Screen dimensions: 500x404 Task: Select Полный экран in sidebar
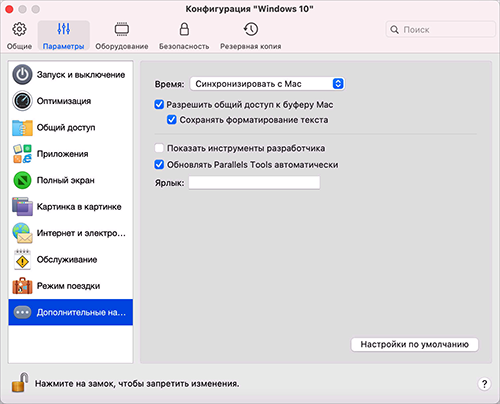click(71, 180)
